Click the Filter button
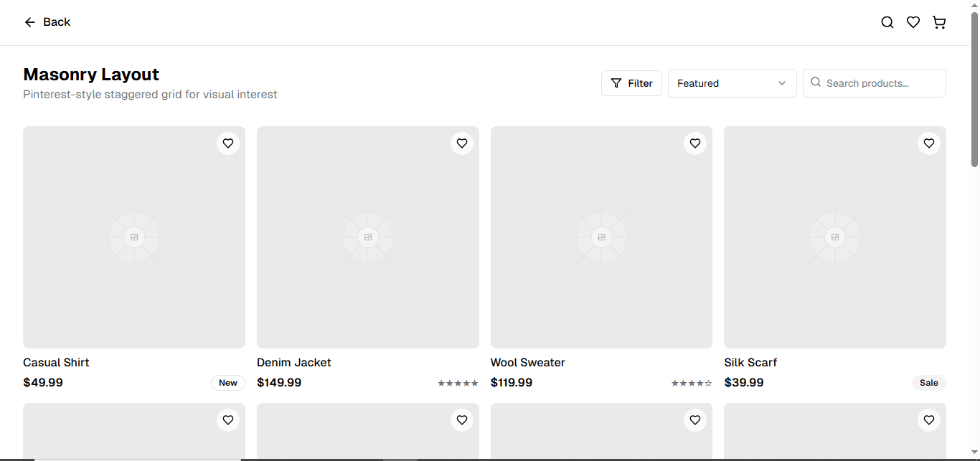This screenshot has height=461, width=980. 631,83
